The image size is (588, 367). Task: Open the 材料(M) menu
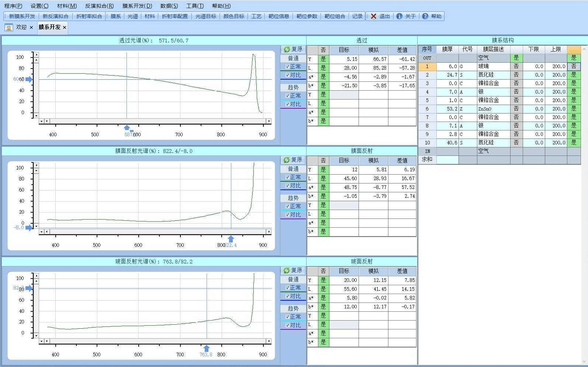click(67, 6)
